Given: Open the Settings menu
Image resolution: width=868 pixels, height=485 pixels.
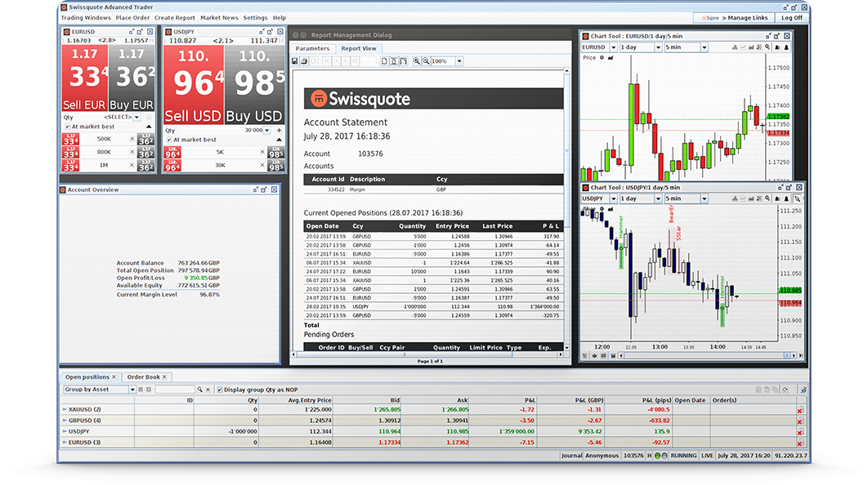Looking at the screenshot, I should coord(255,18).
